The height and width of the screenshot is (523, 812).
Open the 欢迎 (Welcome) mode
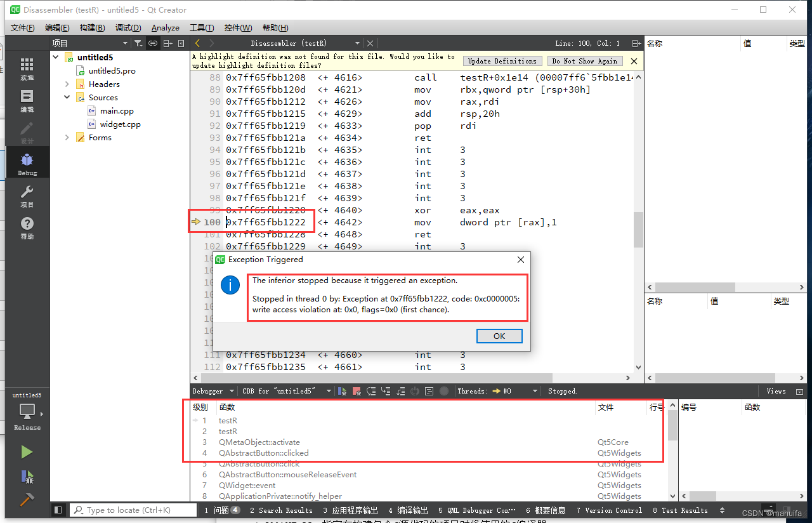(x=27, y=69)
